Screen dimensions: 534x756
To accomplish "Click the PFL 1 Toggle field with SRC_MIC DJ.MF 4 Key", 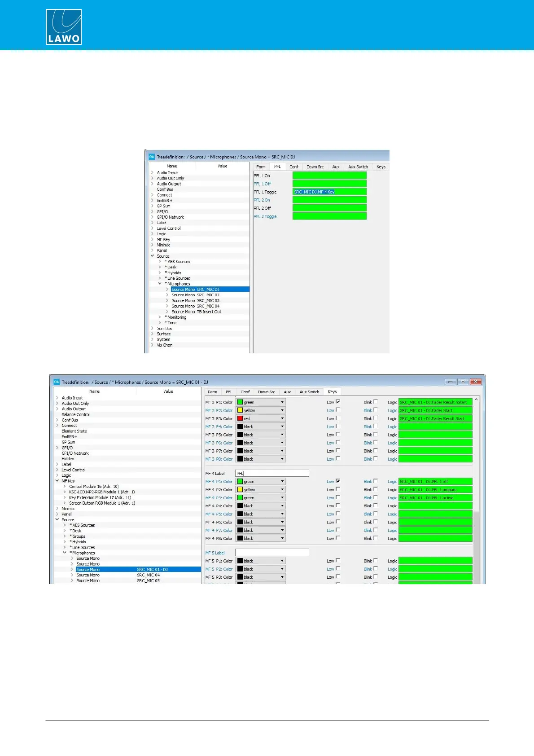I will click(329, 192).
